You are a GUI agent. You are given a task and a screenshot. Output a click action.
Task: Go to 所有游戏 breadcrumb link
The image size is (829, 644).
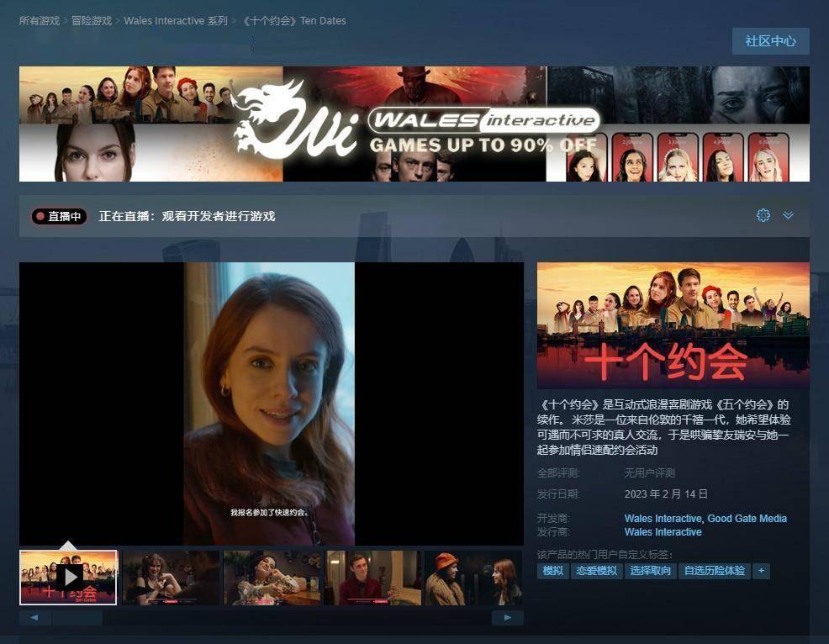click(x=40, y=21)
